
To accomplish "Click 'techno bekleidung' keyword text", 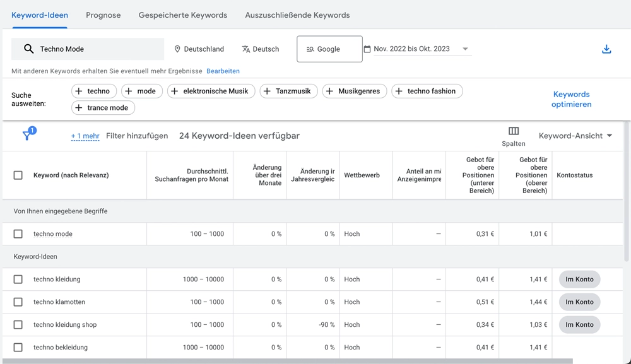I will 61,348.
